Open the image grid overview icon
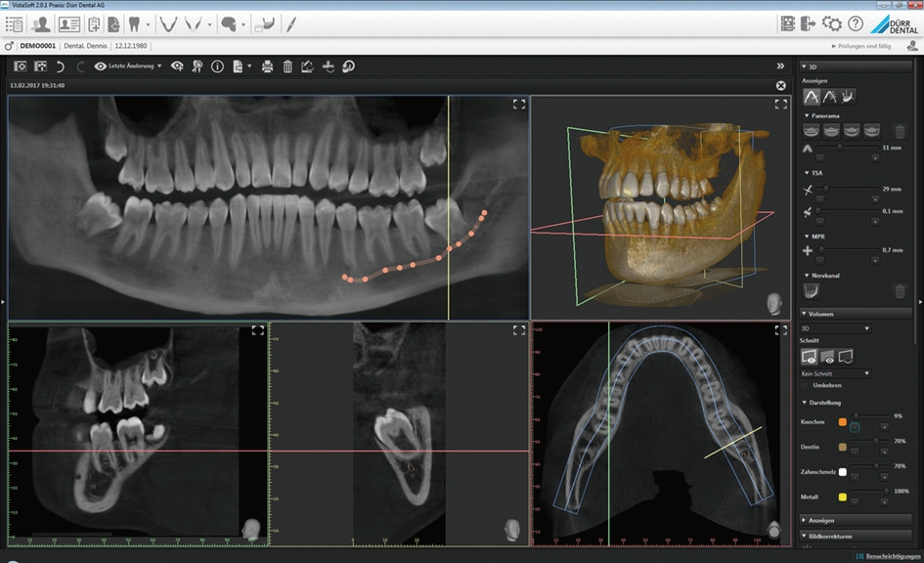Image resolution: width=924 pixels, height=563 pixels. point(788,24)
